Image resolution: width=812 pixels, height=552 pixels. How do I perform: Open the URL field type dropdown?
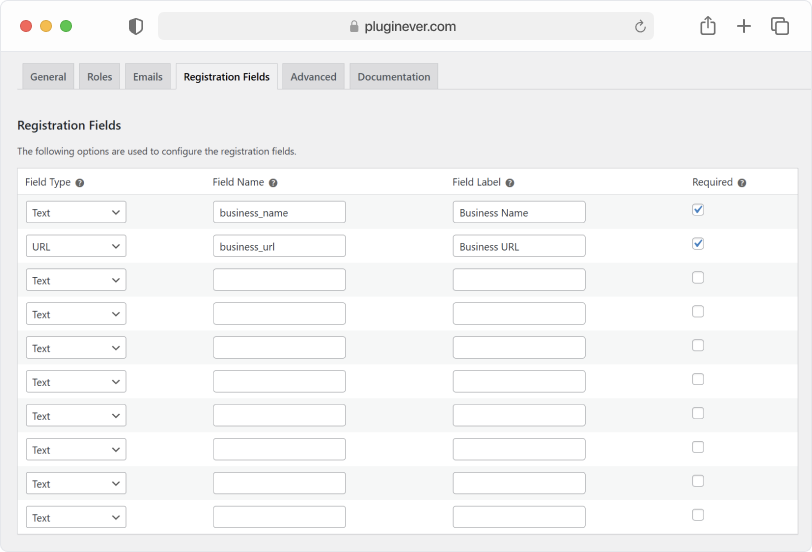76,246
